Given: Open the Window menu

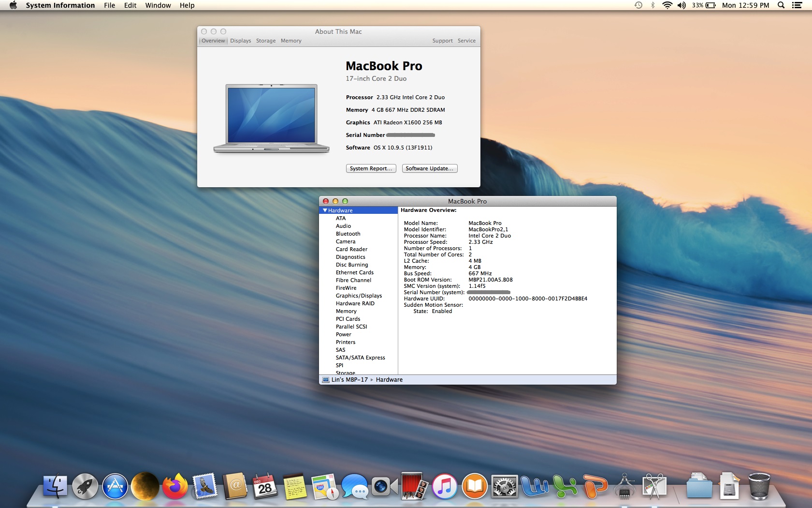Looking at the screenshot, I should [x=158, y=5].
